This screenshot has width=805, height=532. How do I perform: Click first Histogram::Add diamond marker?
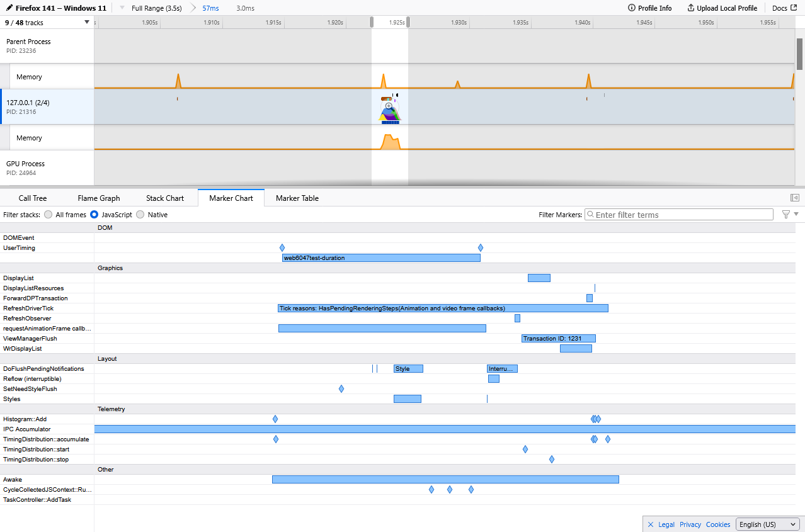tap(275, 419)
